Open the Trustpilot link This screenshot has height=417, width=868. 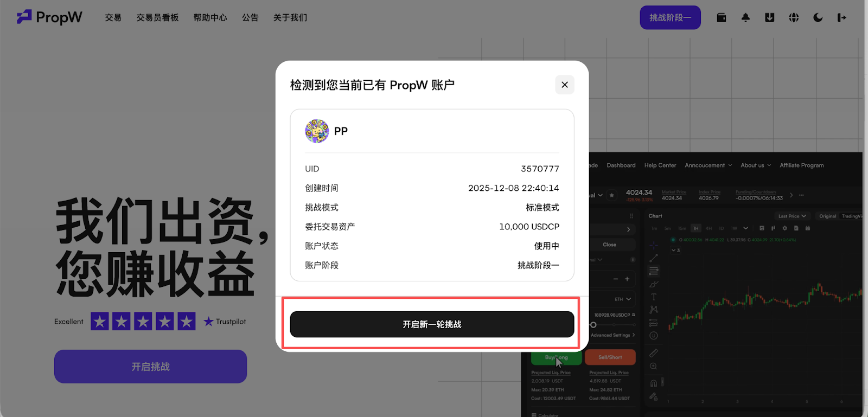225,322
